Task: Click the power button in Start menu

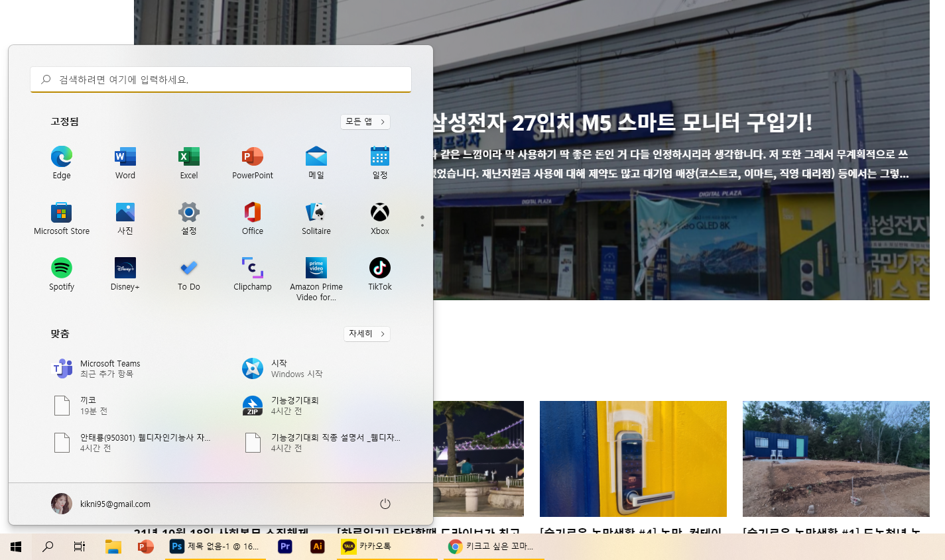Action: (x=385, y=504)
